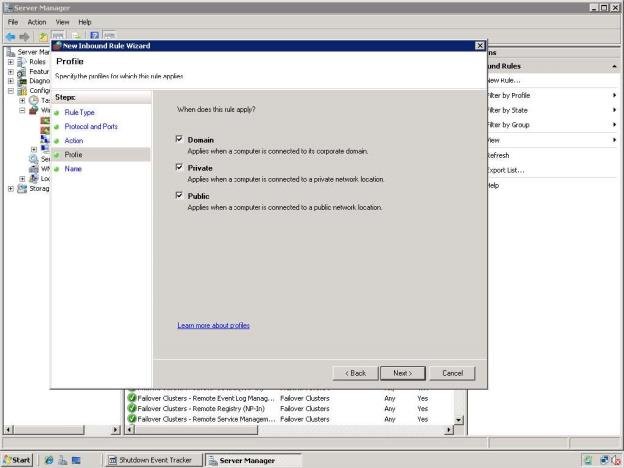The width and height of the screenshot is (624, 468).
Task: Expand the Features tree node
Action: coord(11,72)
